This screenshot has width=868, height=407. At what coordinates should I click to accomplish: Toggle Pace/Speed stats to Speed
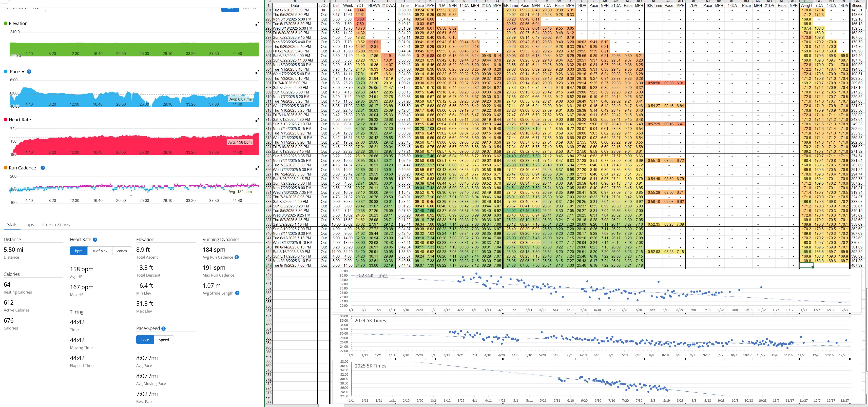pyautogui.click(x=164, y=340)
